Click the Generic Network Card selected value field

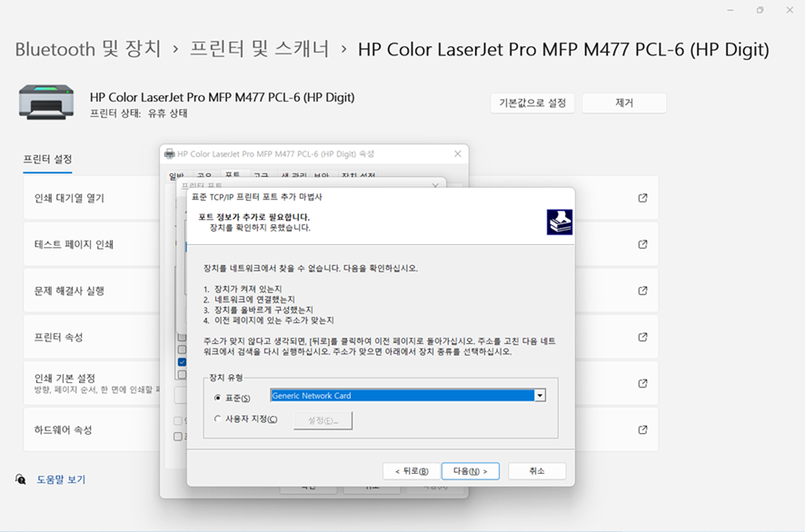(x=402, y=396)
